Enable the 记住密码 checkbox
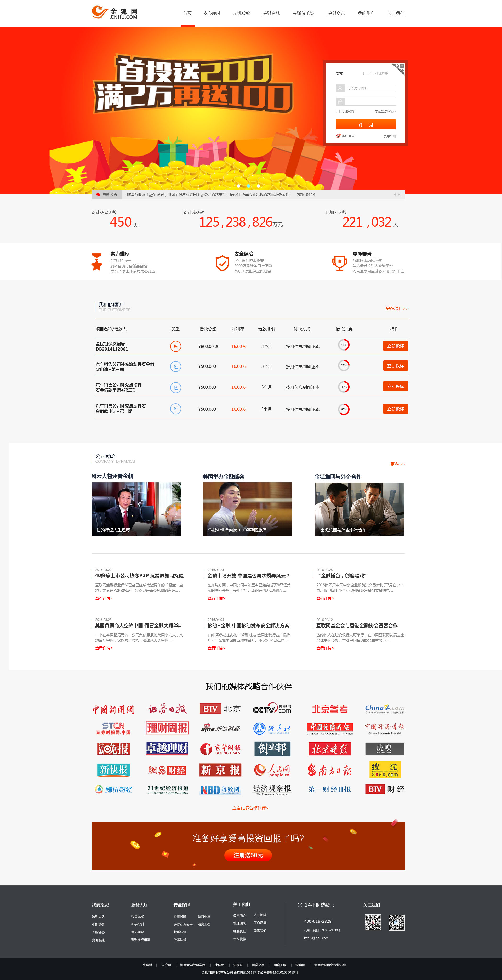This screenshot has height=980, width=502. [x=338, y=111]
